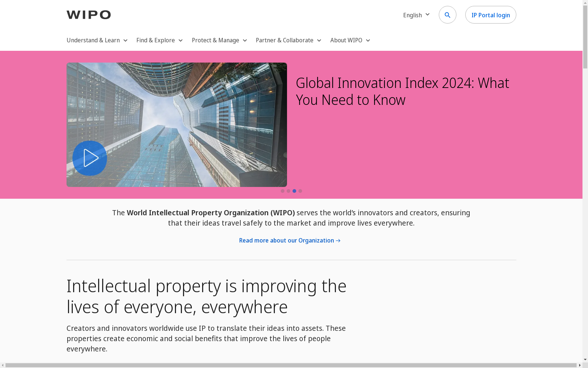This screenshot has width=588, height=368.
Task: Open Global Innovation Index 2024 headline
Action: [x=402, y=91]
